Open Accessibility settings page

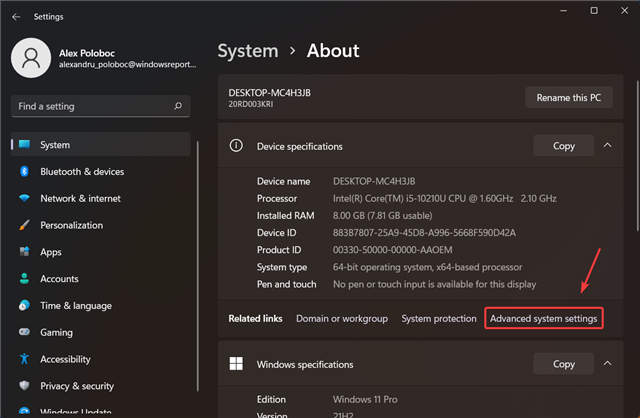(65, 359)
